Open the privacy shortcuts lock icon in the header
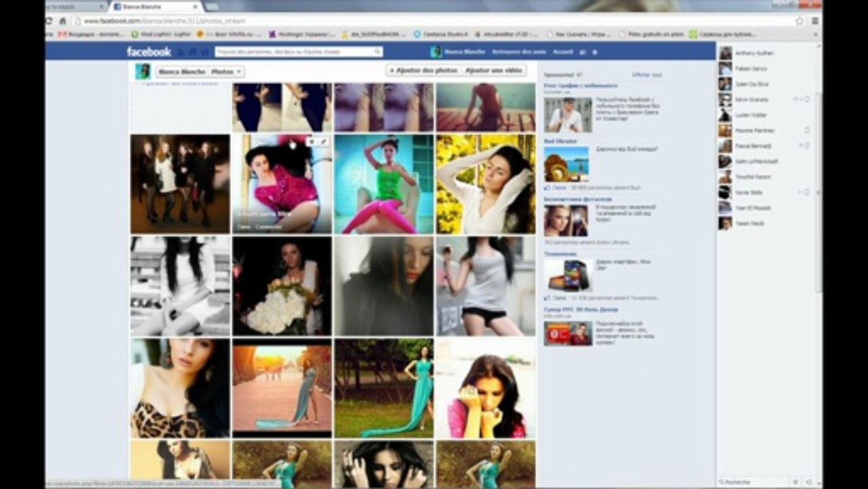 click(583, 52)
